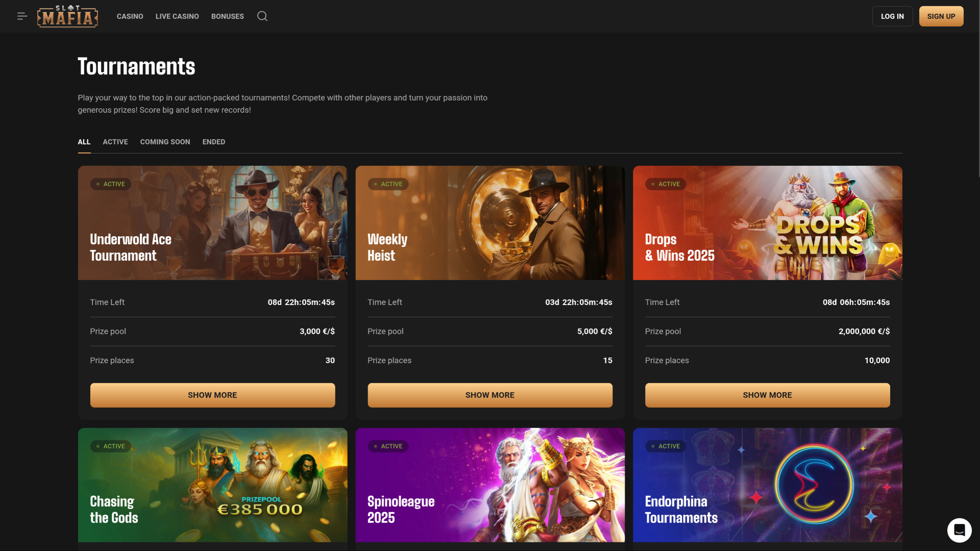
Task: Open the live chat support widget
Action: (960, 530)
